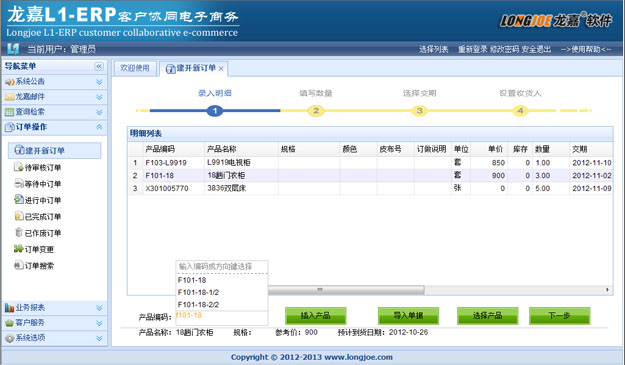Click the 产品编码 column header
Viewport: 625px width, 365px height.
pos(173,149)
